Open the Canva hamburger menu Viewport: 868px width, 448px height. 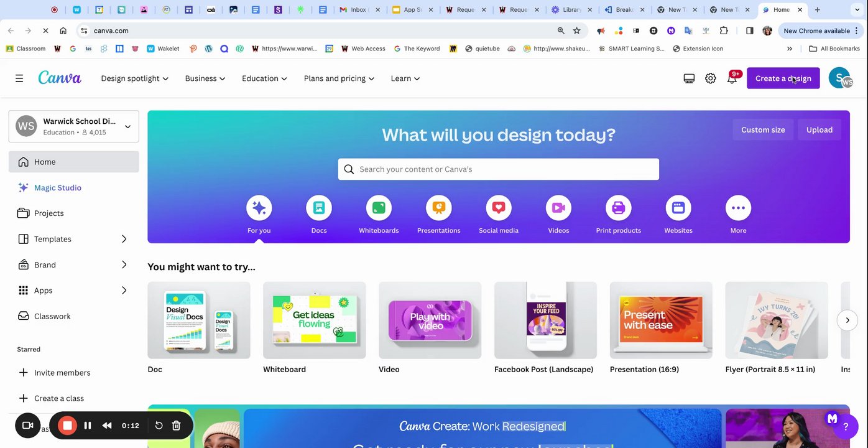pyautogui.click(x=19, y=78)
